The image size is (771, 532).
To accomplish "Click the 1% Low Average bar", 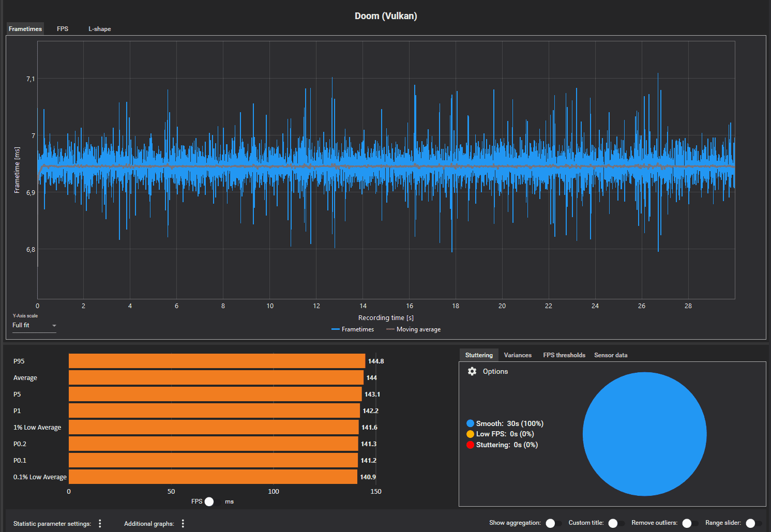I will 214,427.
